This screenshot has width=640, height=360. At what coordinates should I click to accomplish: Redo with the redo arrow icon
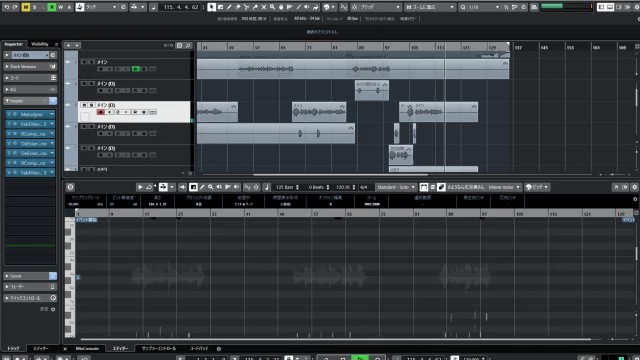(x=15, y=7)
